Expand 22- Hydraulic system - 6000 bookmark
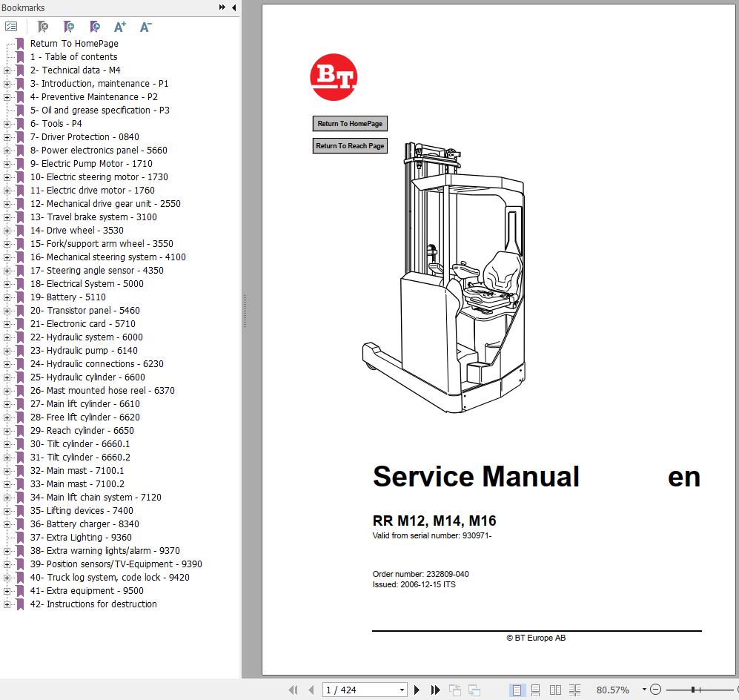The image size is (739, 700). pyautogui.click(x=7, y=337)
